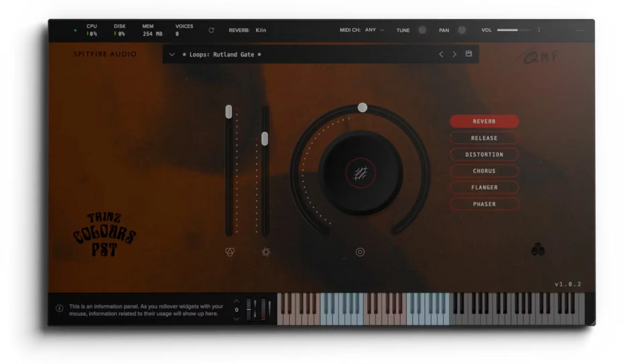Click the REVERB tab button
The width and height of the screenshot is (644, 364).
click(x=484, y=121)
